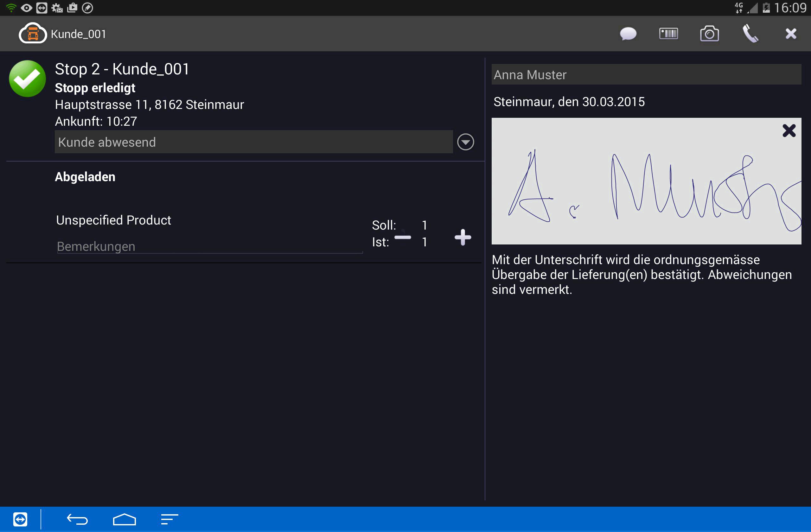Clear the signature with X icon
The image size is (811, 532).
click(789, 131)
